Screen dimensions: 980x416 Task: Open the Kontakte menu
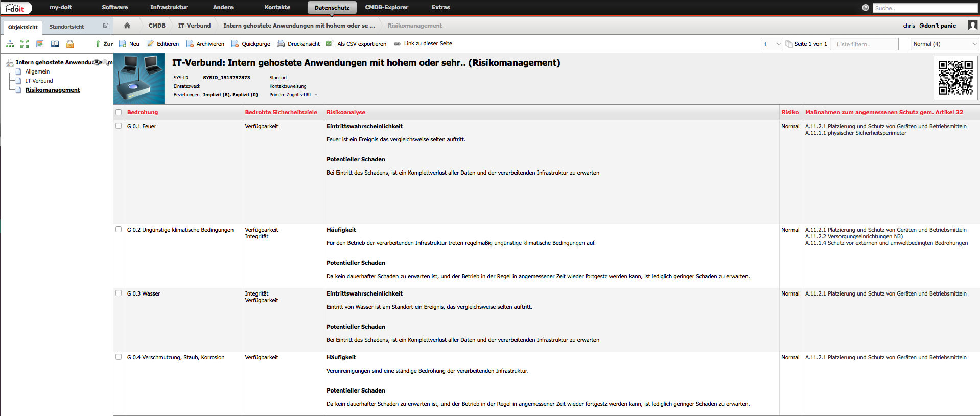pyautogui.click(x=277, y=7)
